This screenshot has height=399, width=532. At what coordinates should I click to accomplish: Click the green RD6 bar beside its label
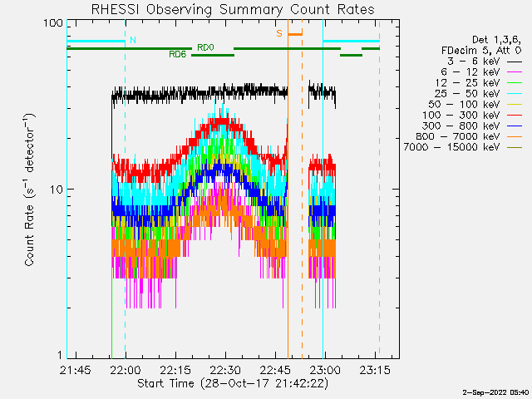tap(213, 55)
